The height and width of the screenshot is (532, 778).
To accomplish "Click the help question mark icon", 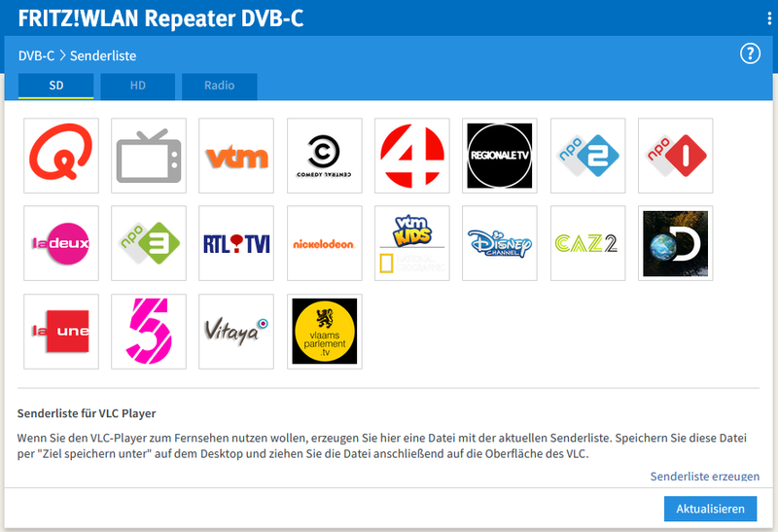I will click(749, 54).
